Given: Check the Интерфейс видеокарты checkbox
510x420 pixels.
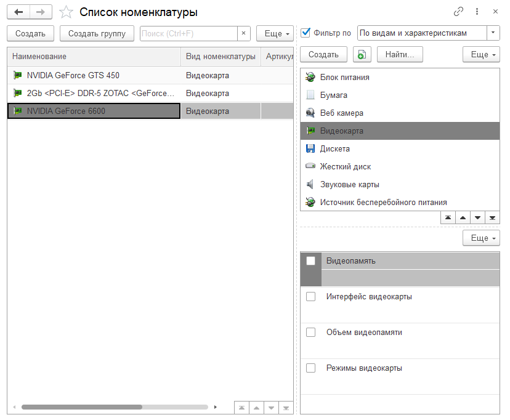Looking at the screenshot, I should (311, 297).
